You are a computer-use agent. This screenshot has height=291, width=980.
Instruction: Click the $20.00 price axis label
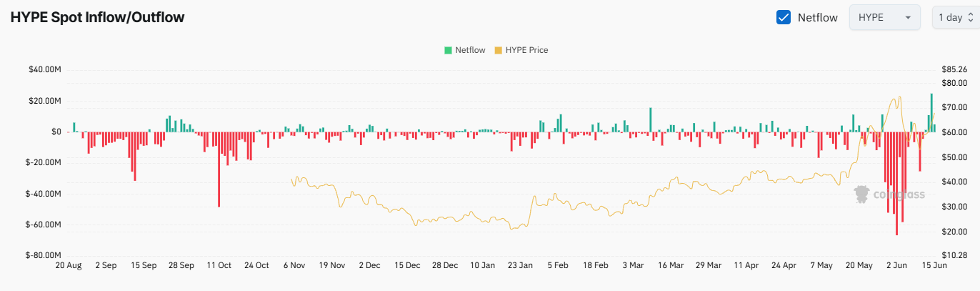click(x=955, y=232)
